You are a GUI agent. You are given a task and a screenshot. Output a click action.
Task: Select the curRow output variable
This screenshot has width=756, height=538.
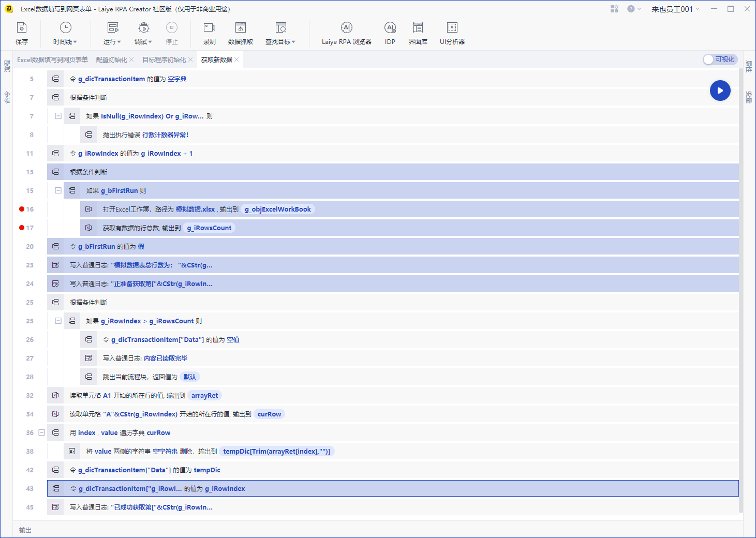[270, 414]
